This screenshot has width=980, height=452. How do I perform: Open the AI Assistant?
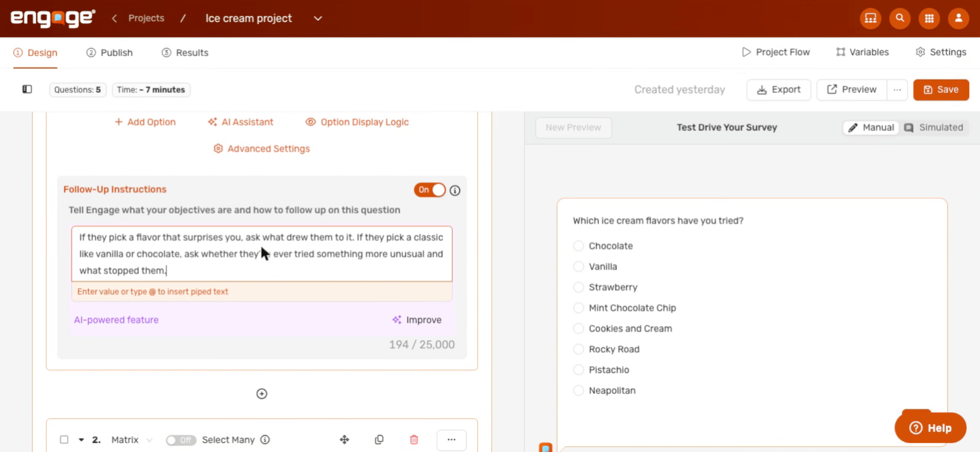[x=240, y=122]
